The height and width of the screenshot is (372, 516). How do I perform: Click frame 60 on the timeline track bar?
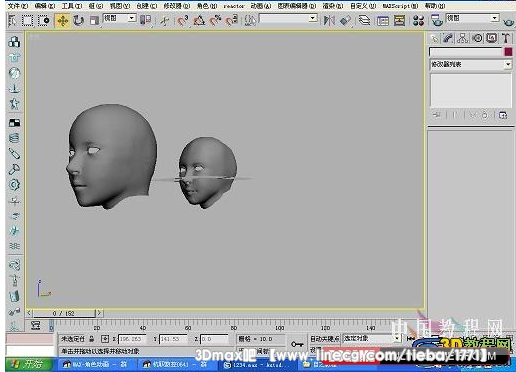[188, 325]
